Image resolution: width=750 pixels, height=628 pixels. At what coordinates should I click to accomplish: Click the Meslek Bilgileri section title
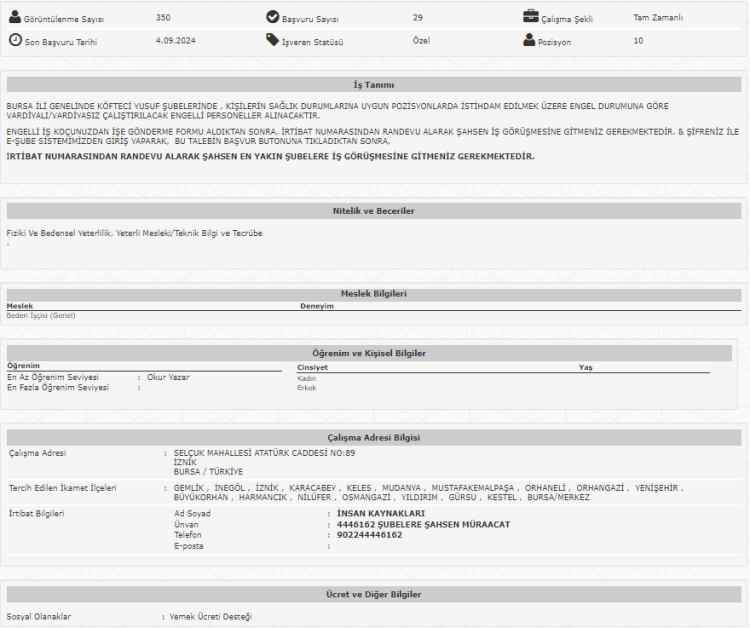click(x=373, y=294)
